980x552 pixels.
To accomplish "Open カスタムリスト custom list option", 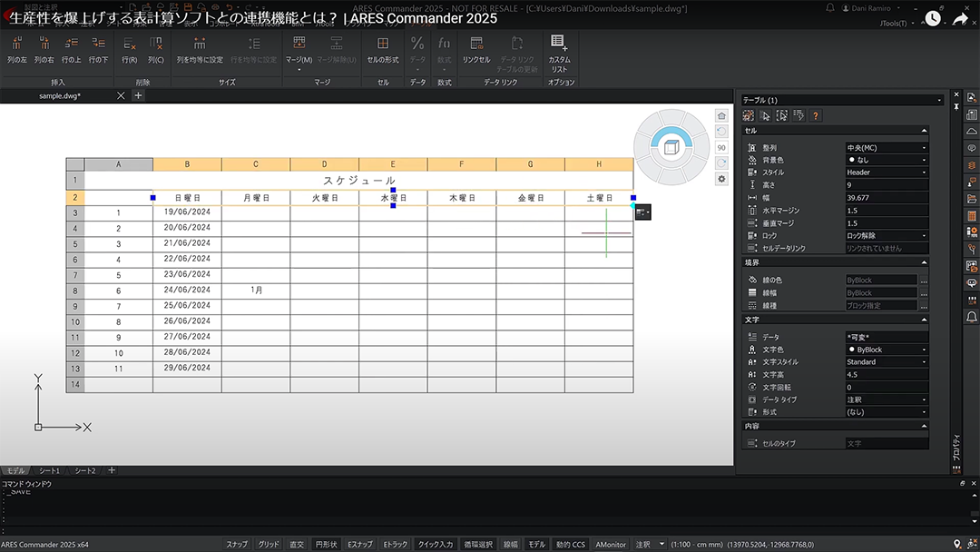I will coord(559,54).
